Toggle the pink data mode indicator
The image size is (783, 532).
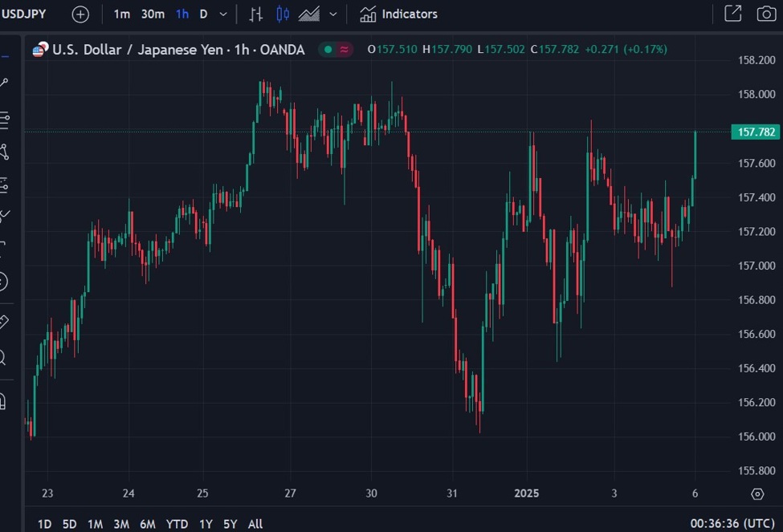[x=345, y=50]
